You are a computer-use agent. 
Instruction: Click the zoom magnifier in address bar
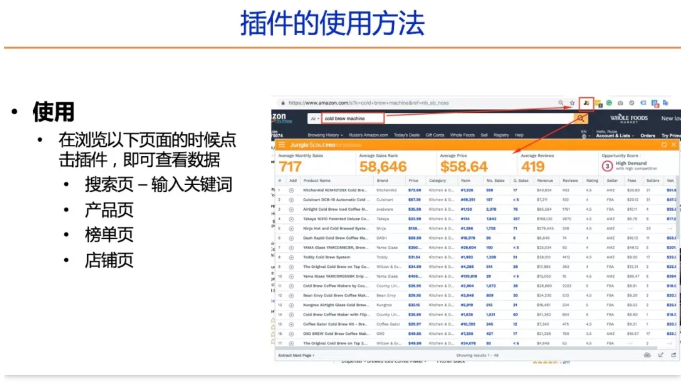pos(561,103)
